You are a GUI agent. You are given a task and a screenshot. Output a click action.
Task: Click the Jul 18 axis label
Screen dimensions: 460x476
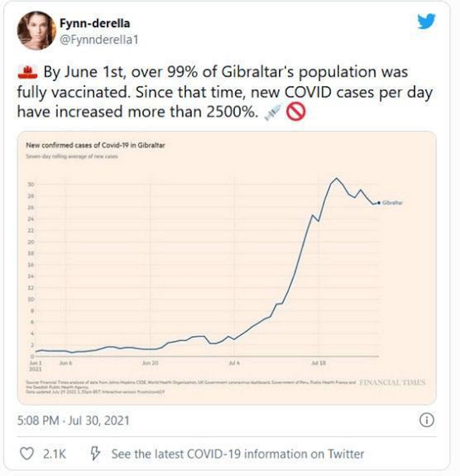pos(318,363)
